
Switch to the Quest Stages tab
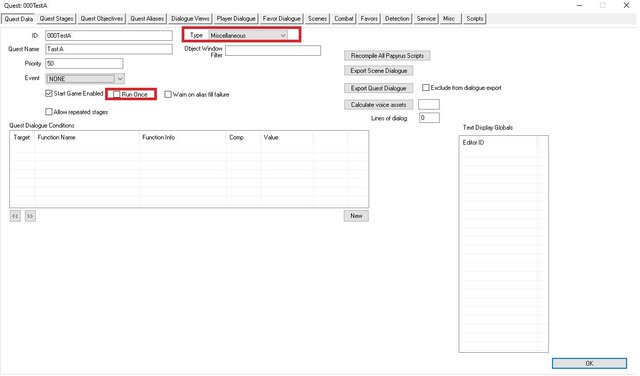click(x=56, y=19)
